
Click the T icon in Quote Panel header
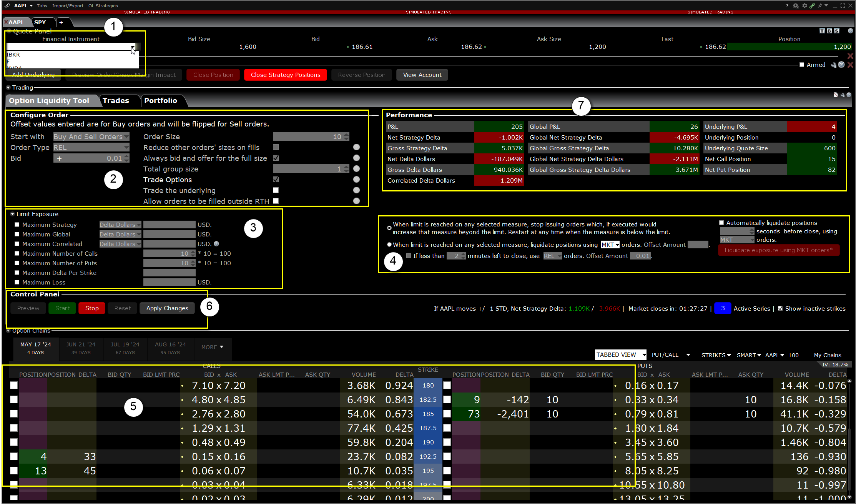tap(822, 31)
